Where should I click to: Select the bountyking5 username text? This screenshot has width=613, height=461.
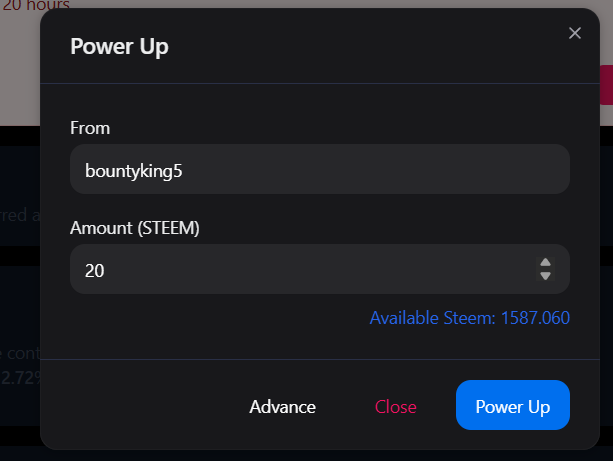pyautogui.click(x=134, y=170)
